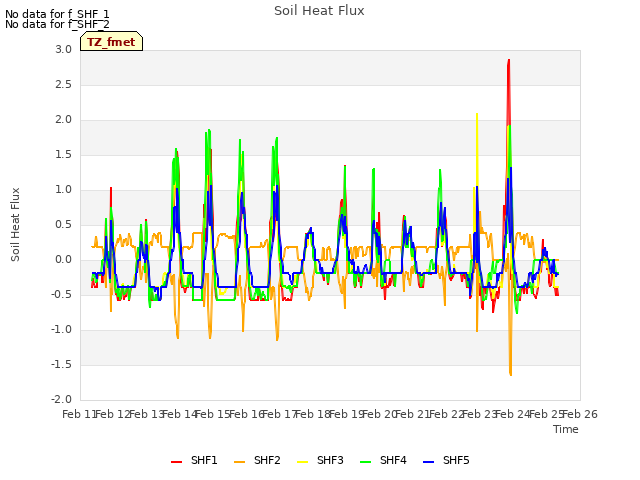This screenshot has width=640, height=480.
Task: Click the 2.0 y-axis tick label
Action: coord(63,120)
